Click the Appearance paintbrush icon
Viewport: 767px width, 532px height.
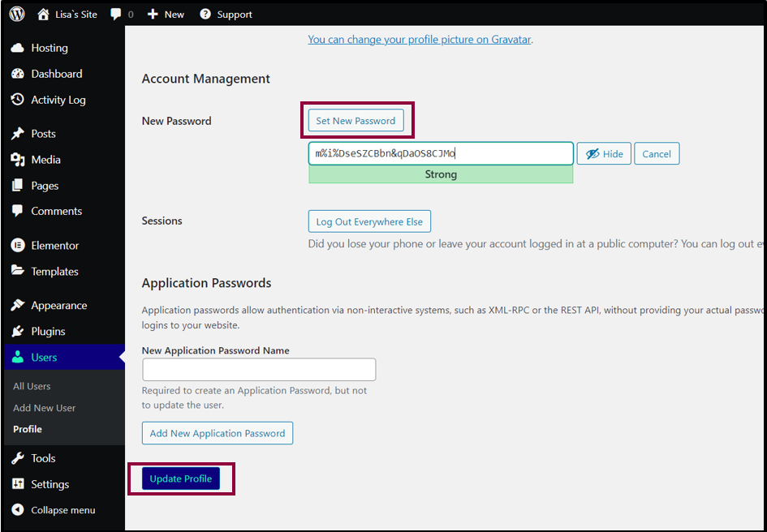click(18, 305)
